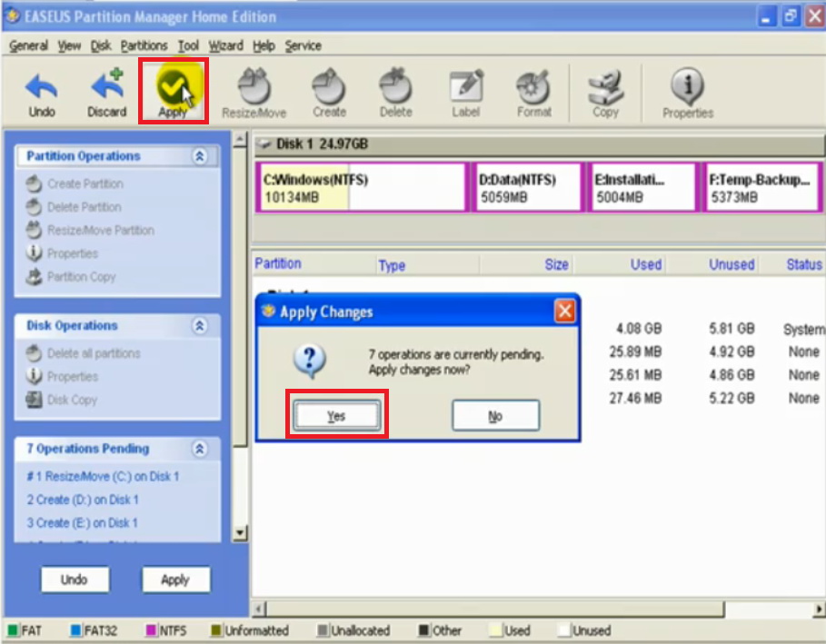826x644 pixels.
Task: Open the Tool menu
Action: [x=188, y=45]
